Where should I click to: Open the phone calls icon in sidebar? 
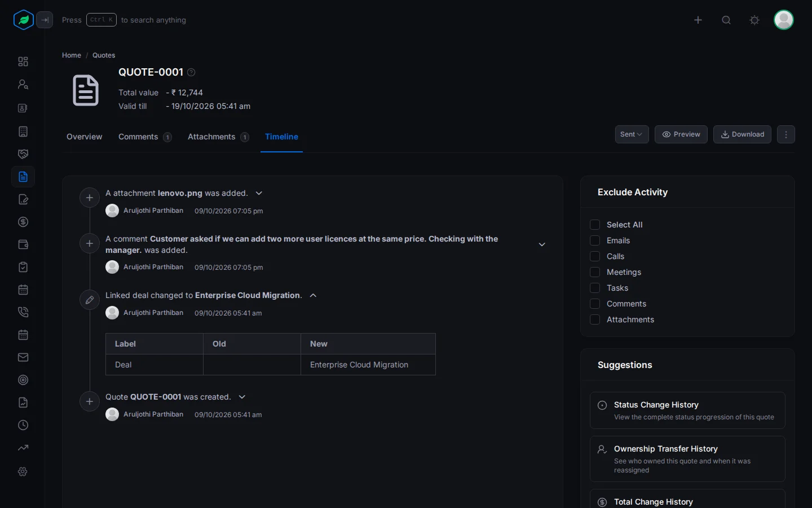(23, 312)
